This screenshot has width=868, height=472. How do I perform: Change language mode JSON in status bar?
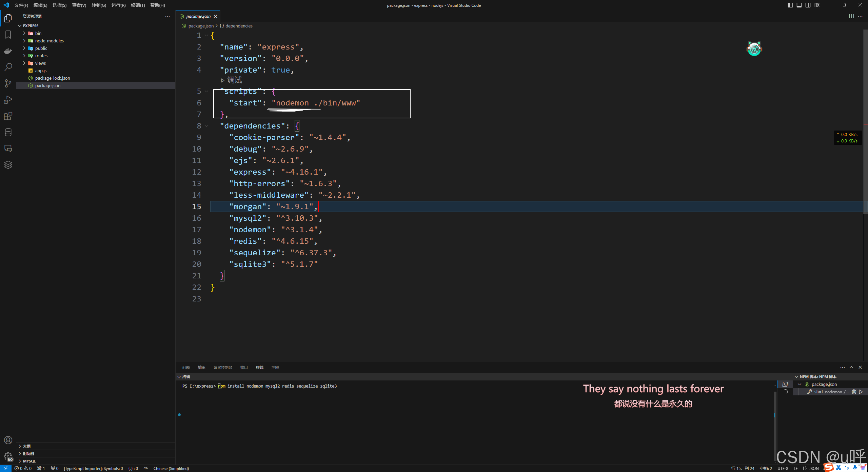(814, 468)
